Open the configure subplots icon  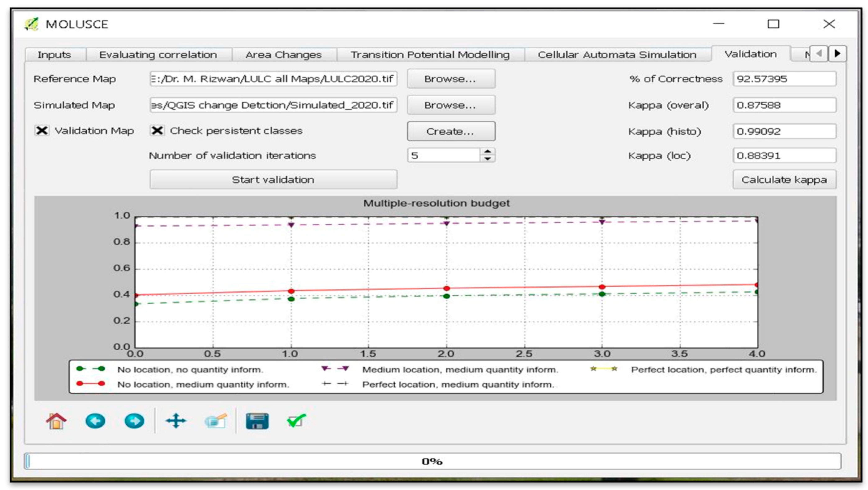coord(216,421)
